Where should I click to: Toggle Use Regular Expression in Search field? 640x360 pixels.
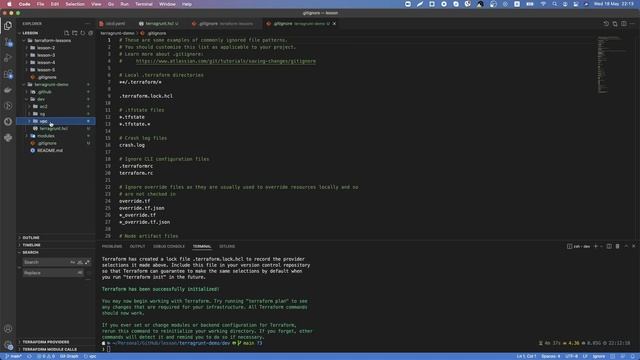point(87,262)
